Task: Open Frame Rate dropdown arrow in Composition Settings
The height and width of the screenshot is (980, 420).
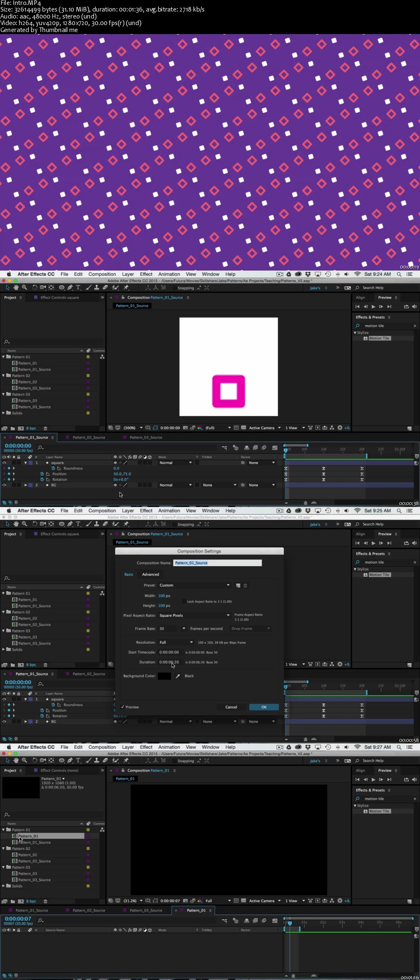Action: point(183,629)
